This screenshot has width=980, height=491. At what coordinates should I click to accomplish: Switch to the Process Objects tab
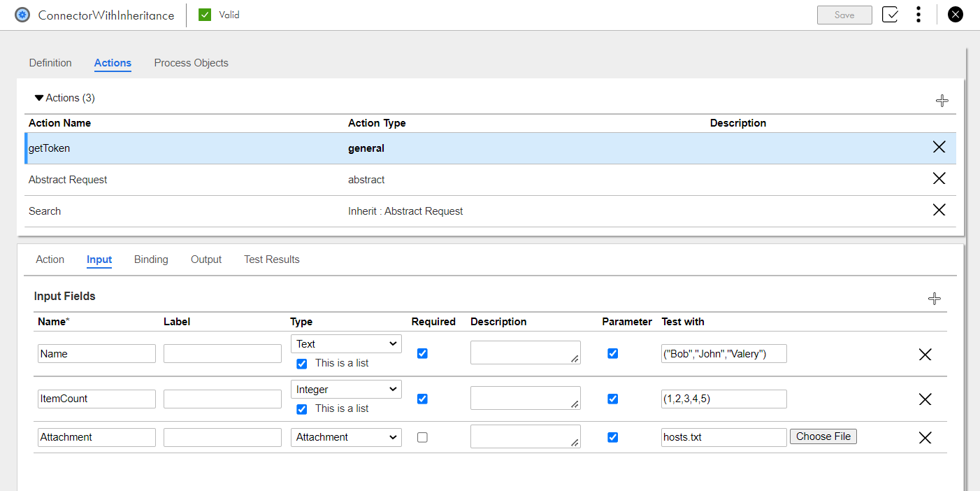pos(191,63)
